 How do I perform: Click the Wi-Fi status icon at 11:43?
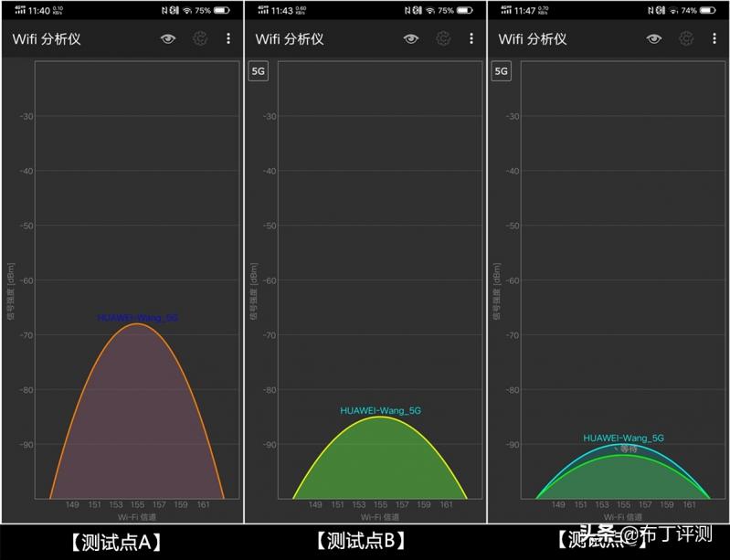(430, 10)
